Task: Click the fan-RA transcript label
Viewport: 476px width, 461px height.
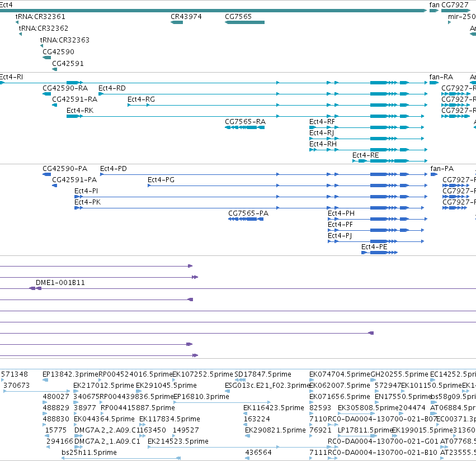Action: click(441, 77)
